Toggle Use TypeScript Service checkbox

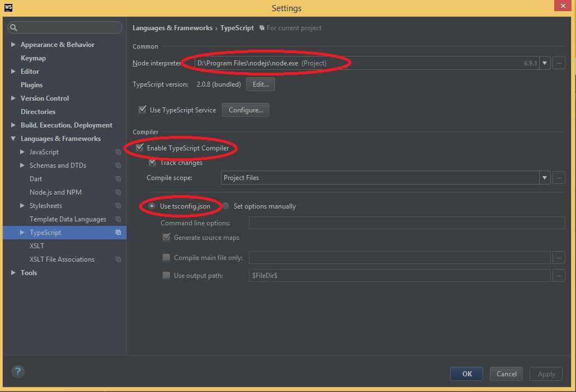tap(143, 110)
